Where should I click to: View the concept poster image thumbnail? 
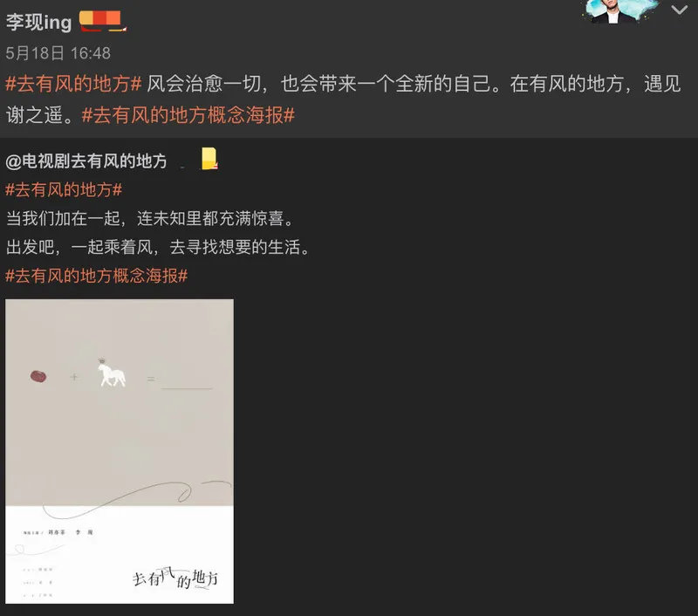coord(120,451)
